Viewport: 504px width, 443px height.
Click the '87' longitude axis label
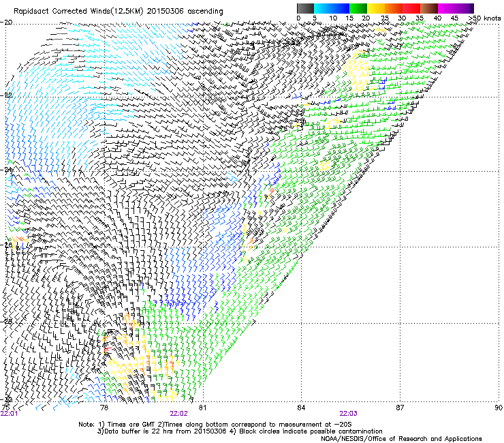(400, 408)
